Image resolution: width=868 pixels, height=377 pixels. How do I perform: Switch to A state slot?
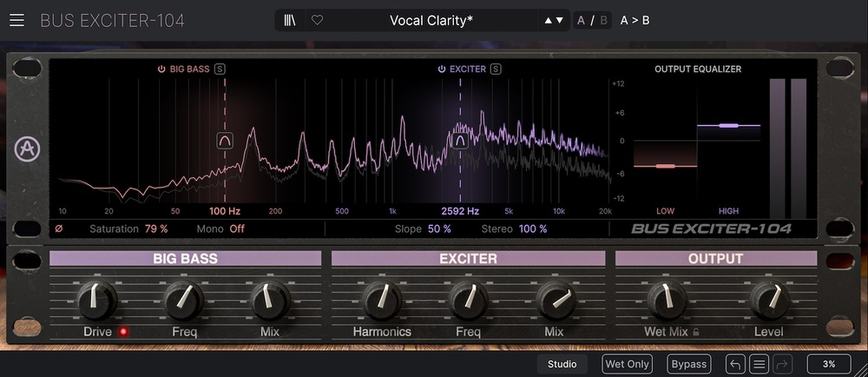click(x=581, y=21)
